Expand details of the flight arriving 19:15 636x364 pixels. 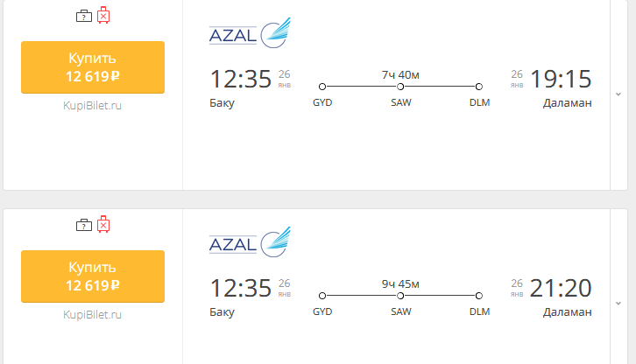tap(618, 94)
